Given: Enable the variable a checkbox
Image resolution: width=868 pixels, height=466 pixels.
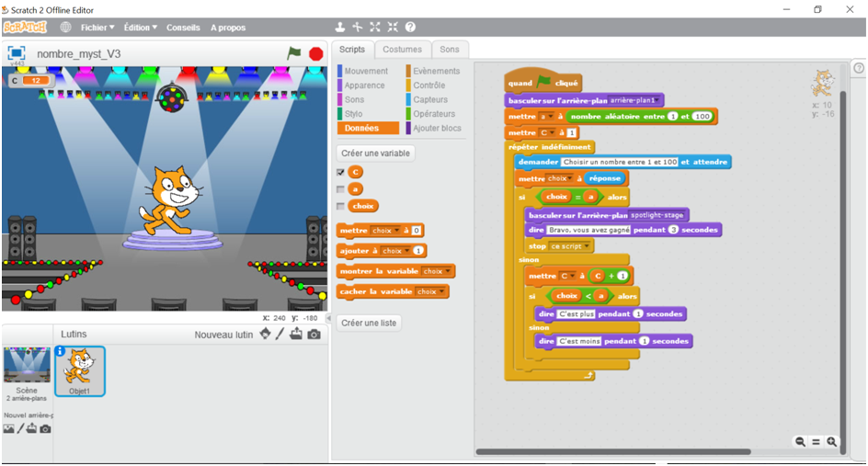Looking at the screenshot, I should (341, 189).
